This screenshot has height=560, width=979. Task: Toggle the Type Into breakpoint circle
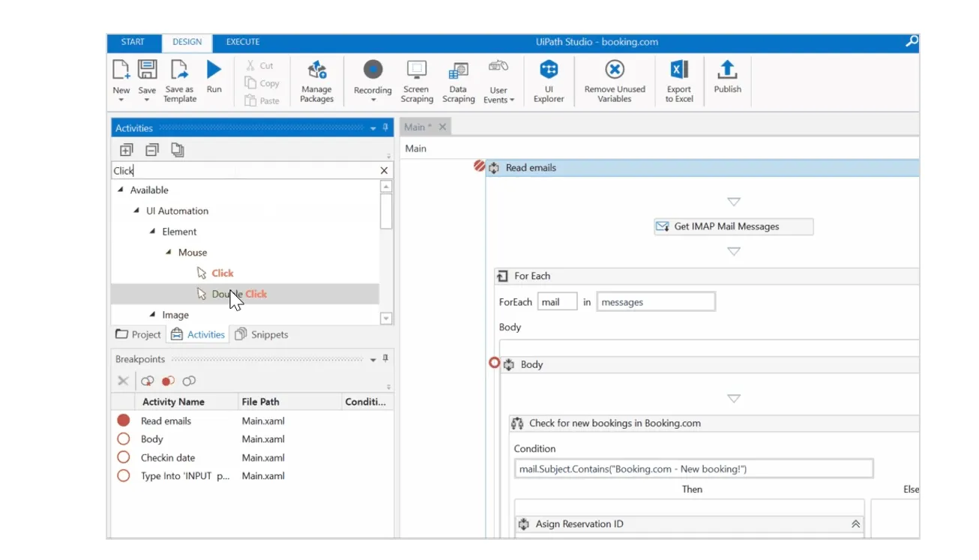coord(124,475)
